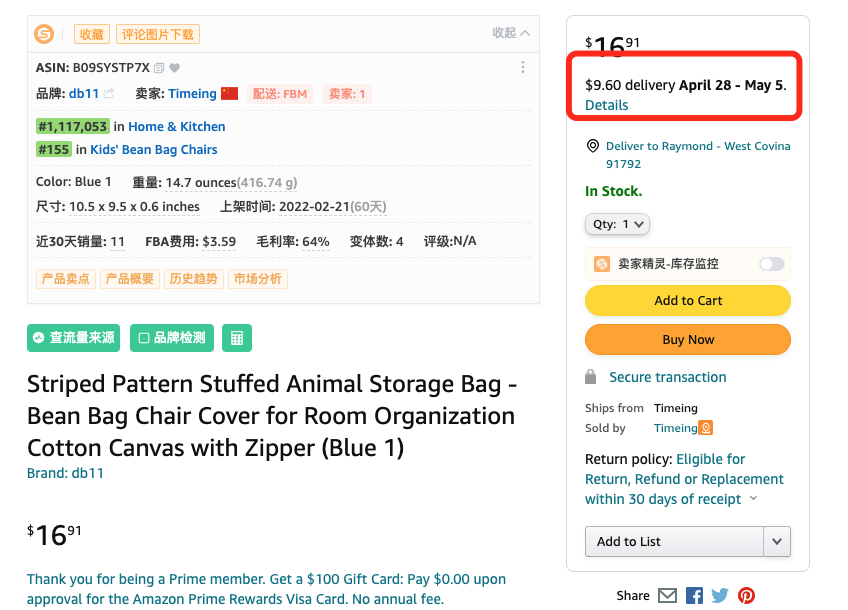Image resolution: width=848 pixels, height=610 pixels.
Task: Expand the return policy details chevron
Action: pos(753,499)
